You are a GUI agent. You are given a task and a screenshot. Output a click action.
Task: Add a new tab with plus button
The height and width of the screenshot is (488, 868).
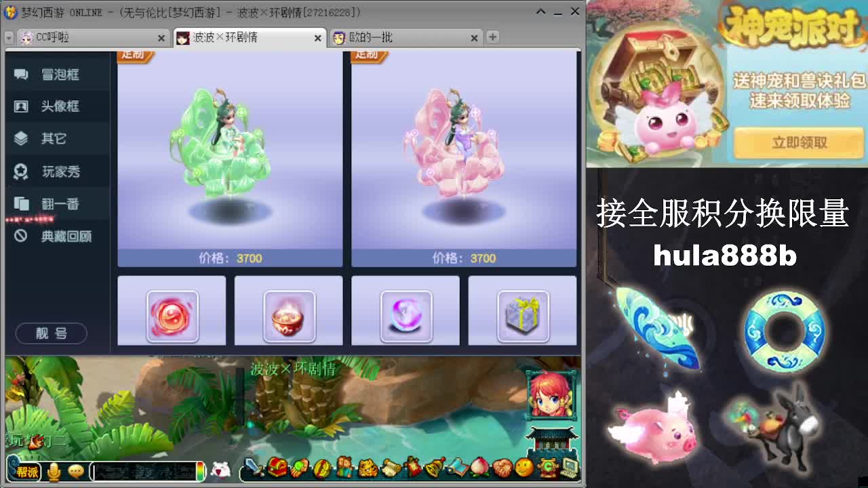tap(492, 37)
